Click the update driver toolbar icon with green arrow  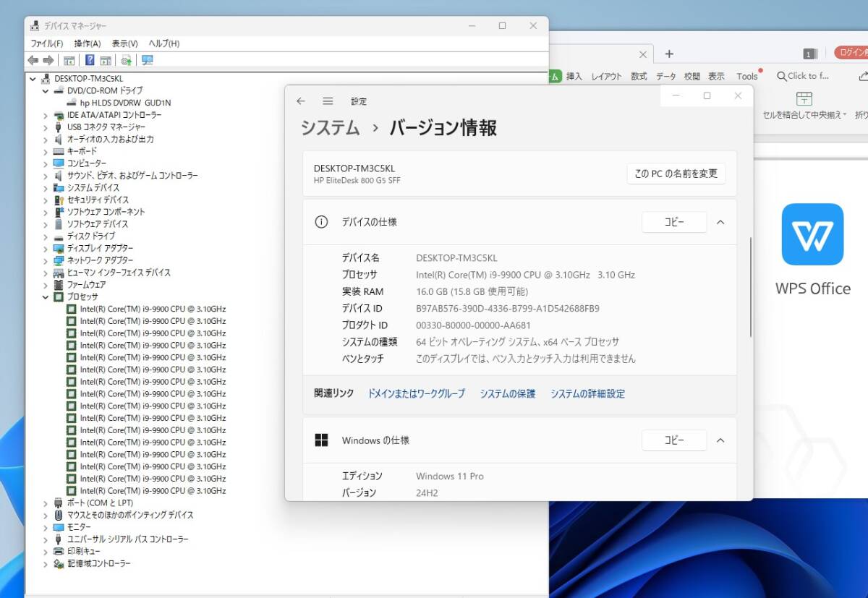(127, 60)
